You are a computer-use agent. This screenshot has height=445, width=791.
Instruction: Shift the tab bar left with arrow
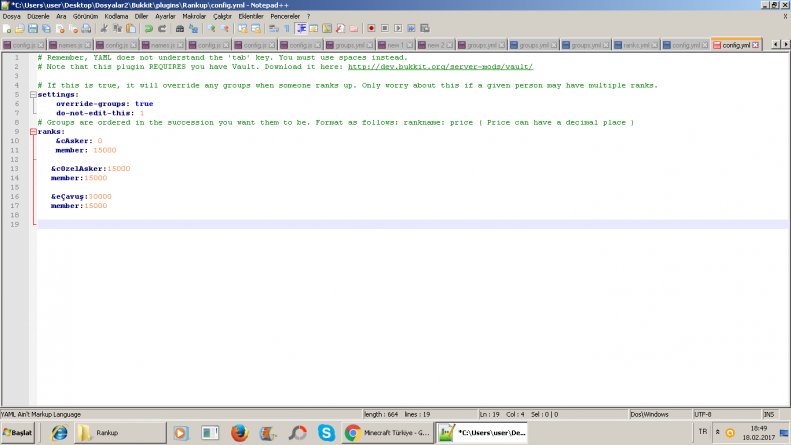776,44
